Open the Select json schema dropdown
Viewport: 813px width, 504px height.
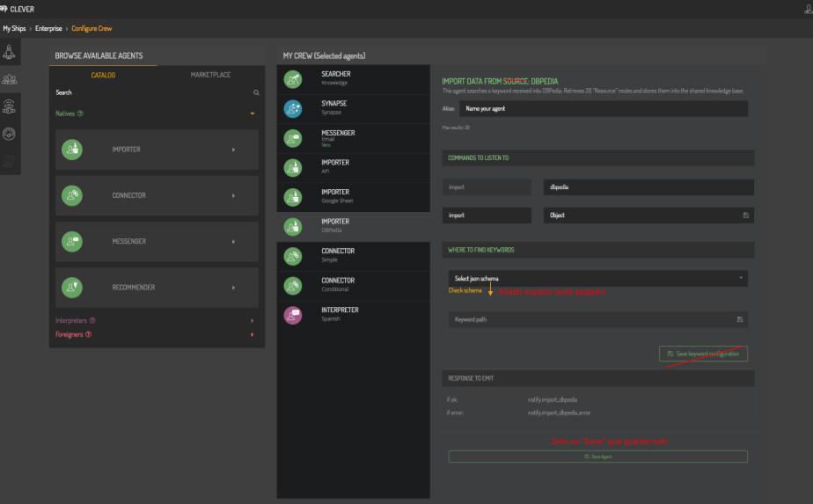pyautogui.click(x=597, y=279)
